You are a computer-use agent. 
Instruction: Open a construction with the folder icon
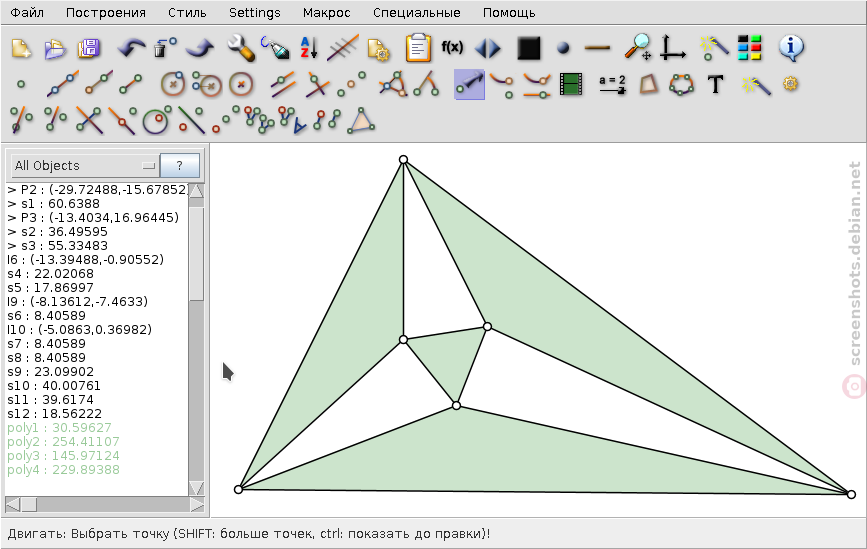tap(55, 49)
